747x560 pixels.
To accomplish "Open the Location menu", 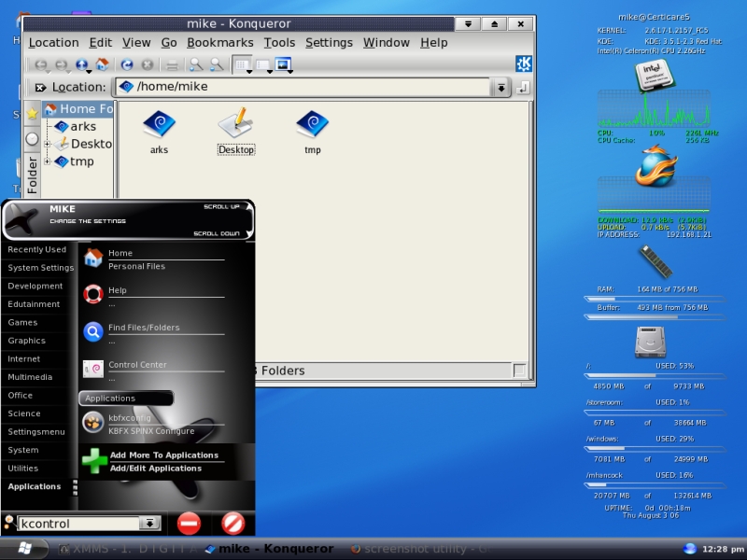I will [54, 43].
